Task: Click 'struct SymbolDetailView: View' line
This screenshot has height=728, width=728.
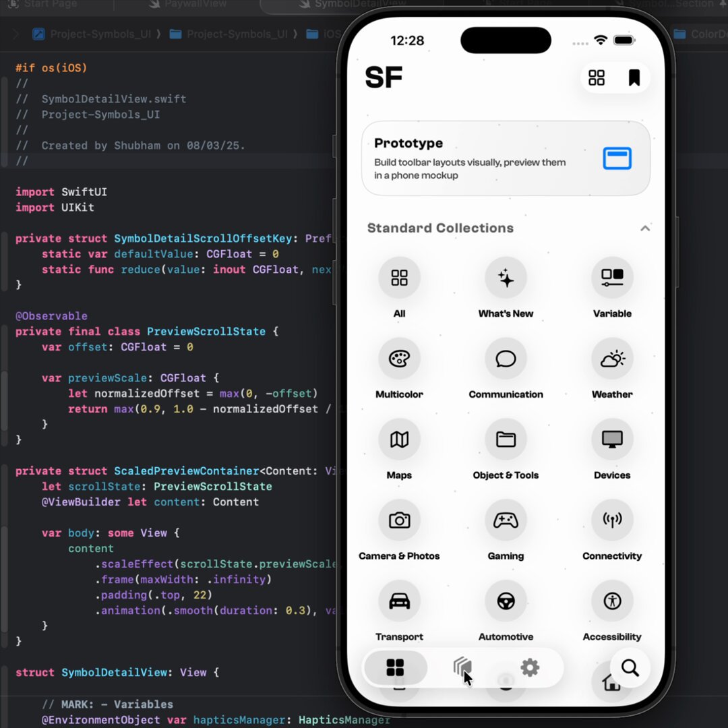Action: [117, 672]
